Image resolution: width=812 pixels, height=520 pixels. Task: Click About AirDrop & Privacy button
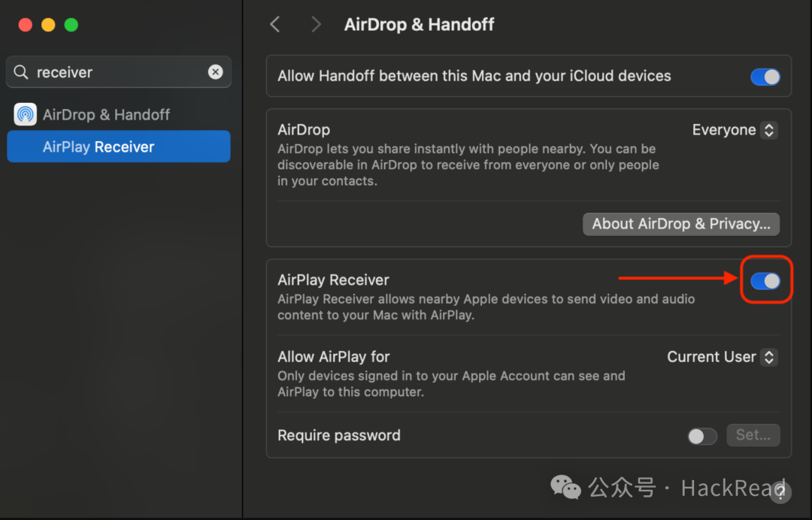tap(681, 224)
